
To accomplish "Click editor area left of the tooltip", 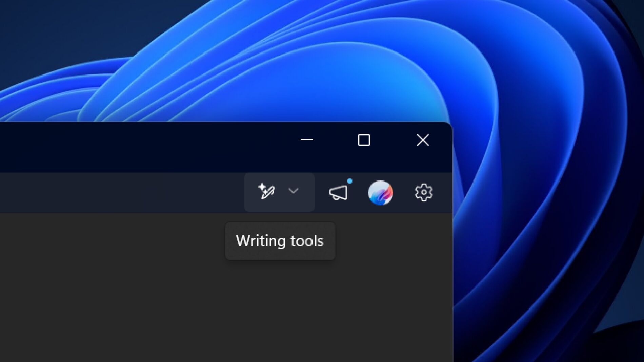I will click(x=136, y=241).
